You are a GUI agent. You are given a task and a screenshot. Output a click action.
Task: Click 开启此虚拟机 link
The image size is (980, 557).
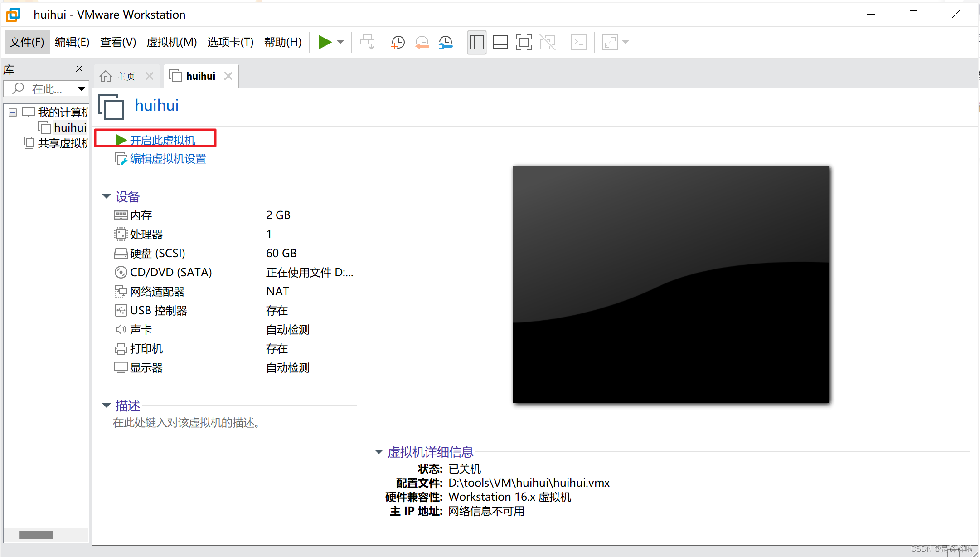pyautogui.click(x=162, y=140)
